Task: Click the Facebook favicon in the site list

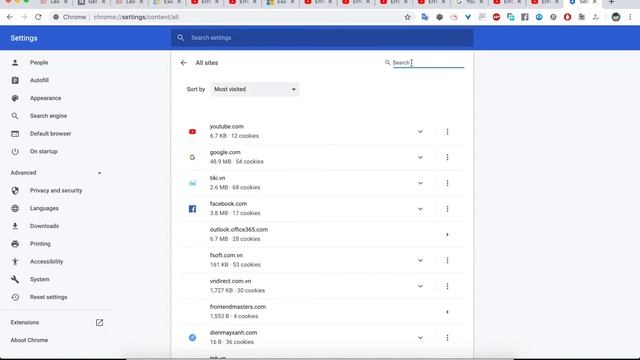Action: 192,209
